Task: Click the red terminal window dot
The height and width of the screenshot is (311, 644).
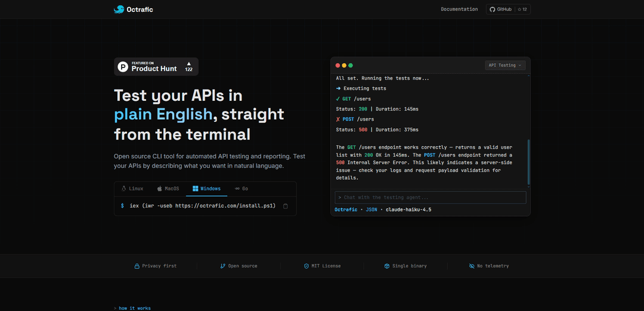Action: [x=338, y=65]
